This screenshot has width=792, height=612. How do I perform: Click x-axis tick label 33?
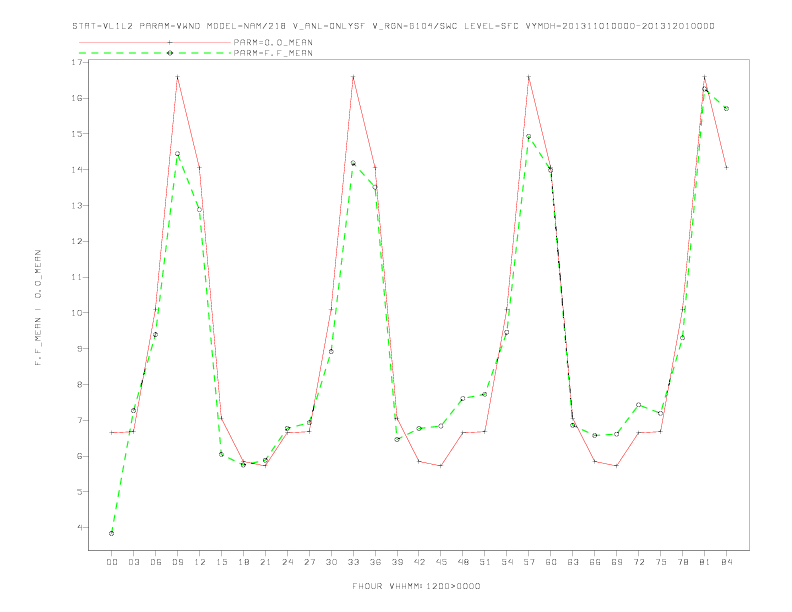[353, 562]
